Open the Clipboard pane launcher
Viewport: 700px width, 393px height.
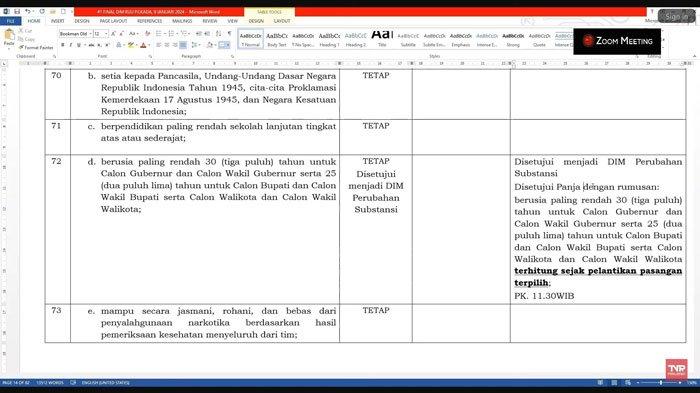(x=54, y=57)
